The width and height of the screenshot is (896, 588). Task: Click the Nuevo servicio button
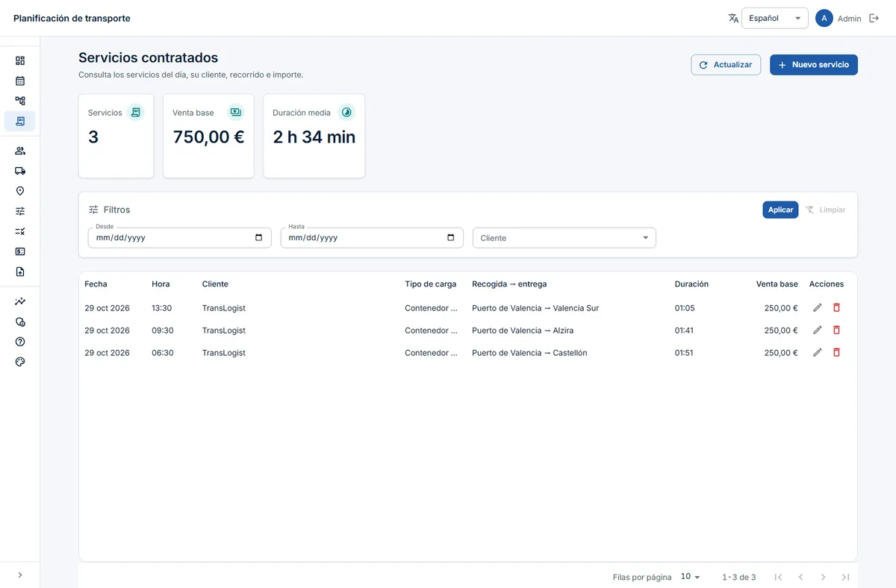814,65
